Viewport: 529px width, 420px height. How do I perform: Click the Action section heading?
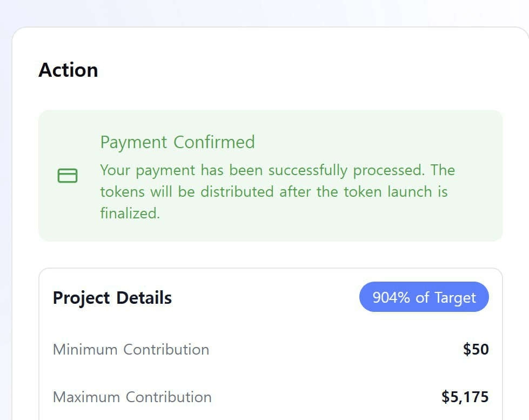pyautogui.click(x=68, y=70)
